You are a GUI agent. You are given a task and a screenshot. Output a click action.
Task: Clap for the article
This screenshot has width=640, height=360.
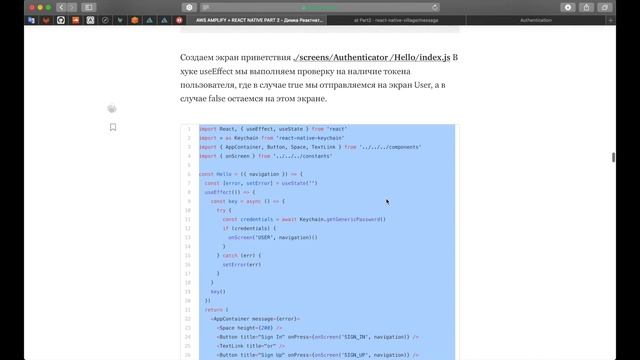coord(112,109)
